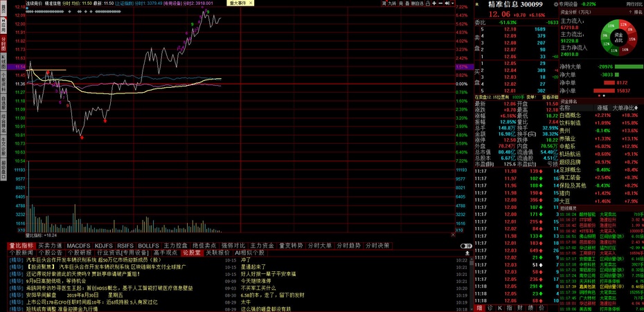The width and height of the screenshot is (644, 312).
Task: Click the minus zoom-out icon above chart
Action: [440, 3]
